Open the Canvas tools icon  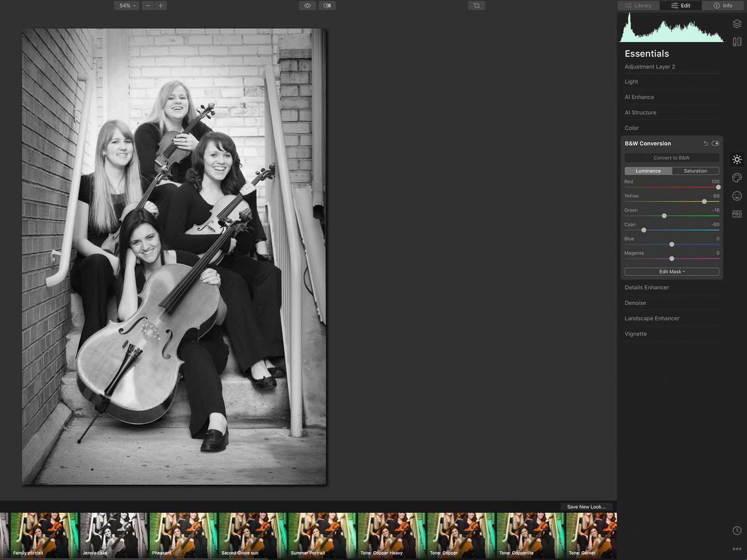[x=737, y=42]
